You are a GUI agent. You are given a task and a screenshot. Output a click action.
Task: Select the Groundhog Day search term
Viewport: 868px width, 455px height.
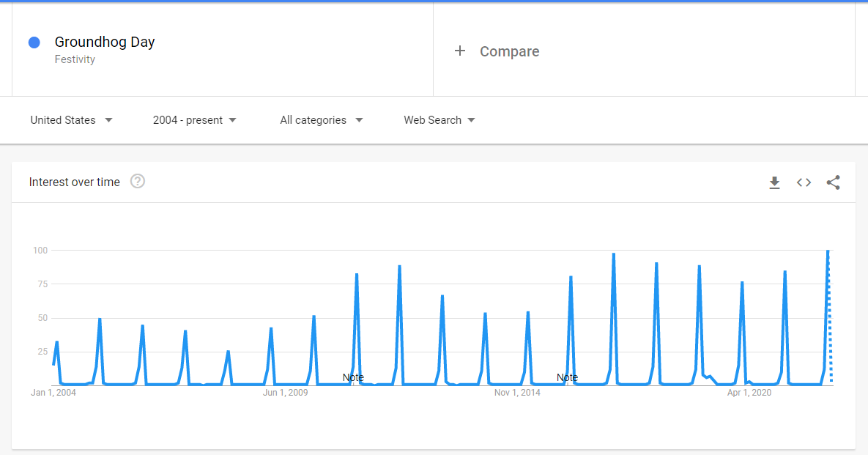coord(105,42)
